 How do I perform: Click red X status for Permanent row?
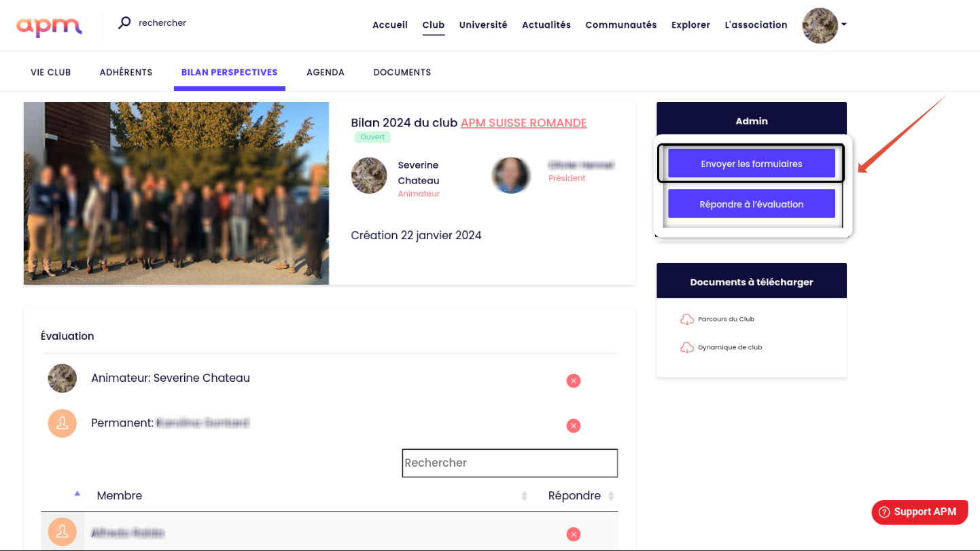pyautogui.click(x=574, y=426)
